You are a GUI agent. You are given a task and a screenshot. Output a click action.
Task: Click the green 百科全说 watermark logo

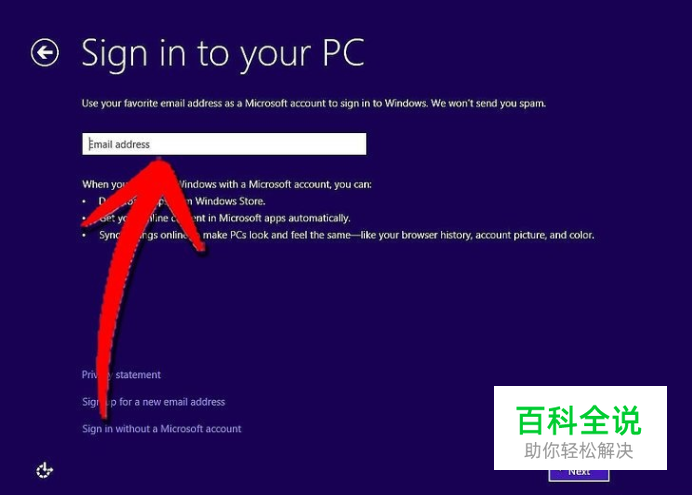[x=579, y=420]
